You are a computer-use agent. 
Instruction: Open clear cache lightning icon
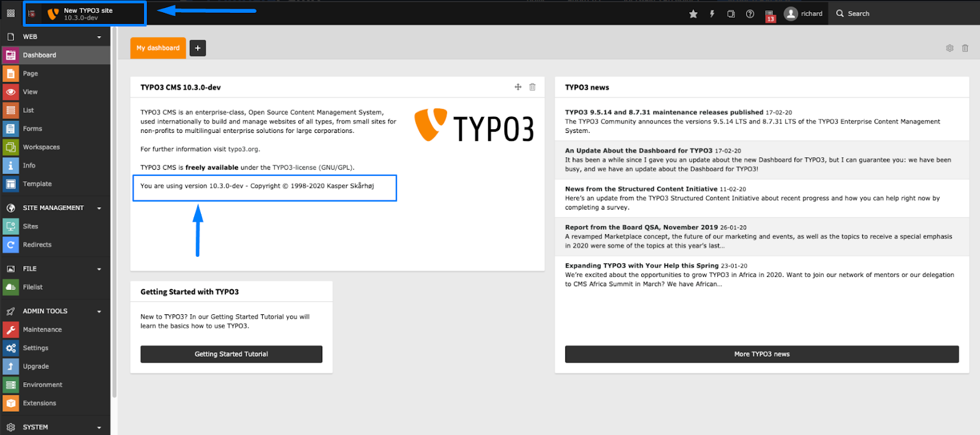pos(712,13)
